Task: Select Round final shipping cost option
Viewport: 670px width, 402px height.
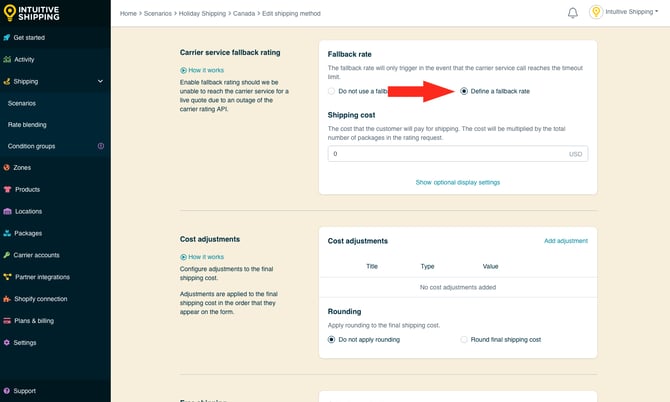Action: click(464, 339)
